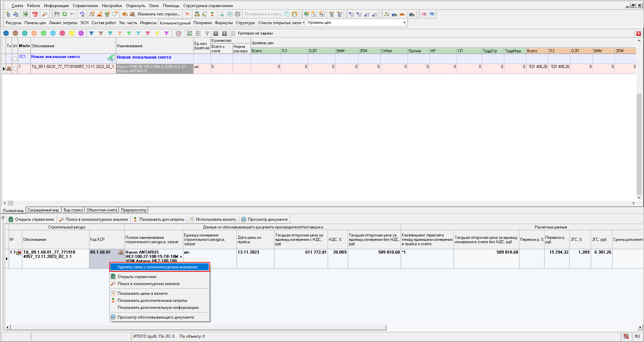This screenshot has height=342, width=644.
Task: Click the red X delete row icon
Action: 187,14
